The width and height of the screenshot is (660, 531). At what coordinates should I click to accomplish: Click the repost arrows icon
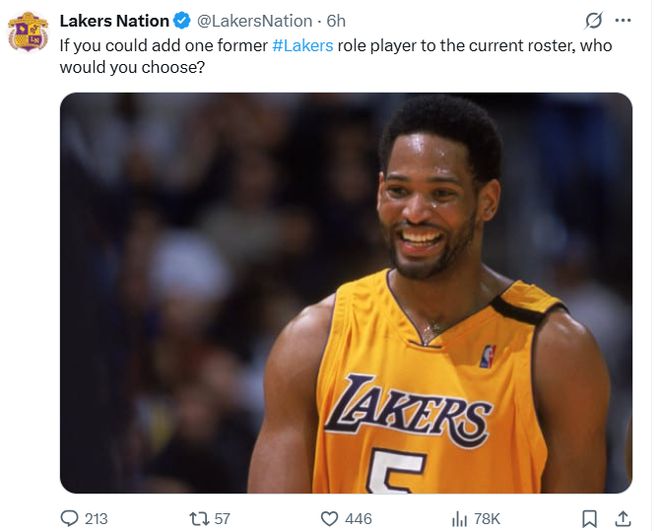197,518
